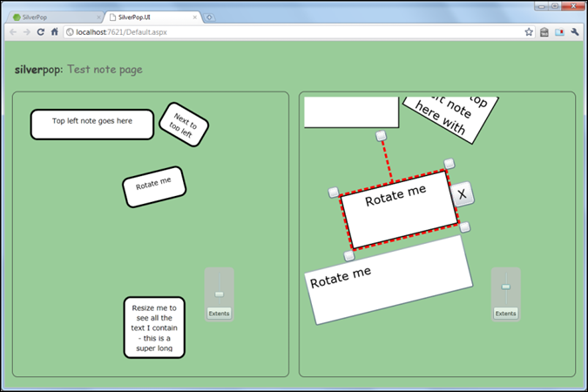Click top-left resize handle of selected note
The image size is (588, 392).
(333, 193)
